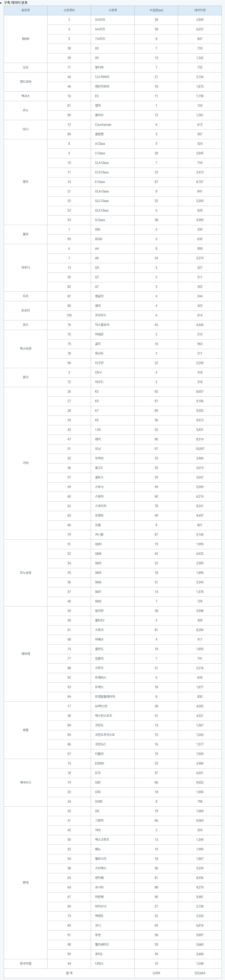Select the 팰리세이드 model cell

tap(102, 945)
